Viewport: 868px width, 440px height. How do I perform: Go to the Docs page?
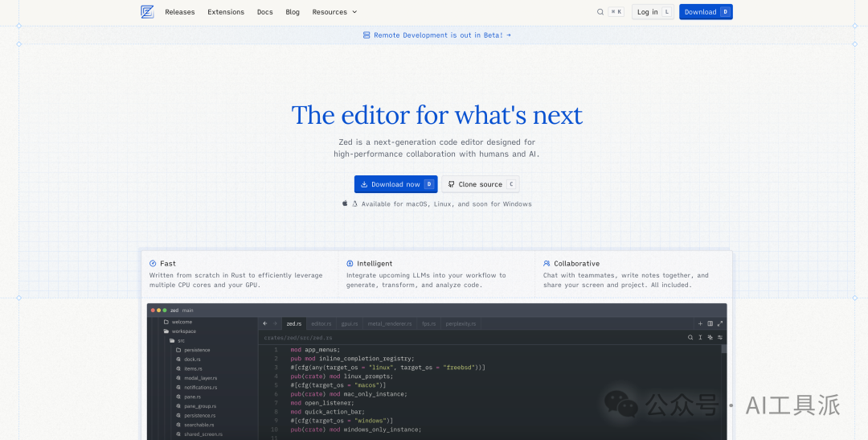265,11
